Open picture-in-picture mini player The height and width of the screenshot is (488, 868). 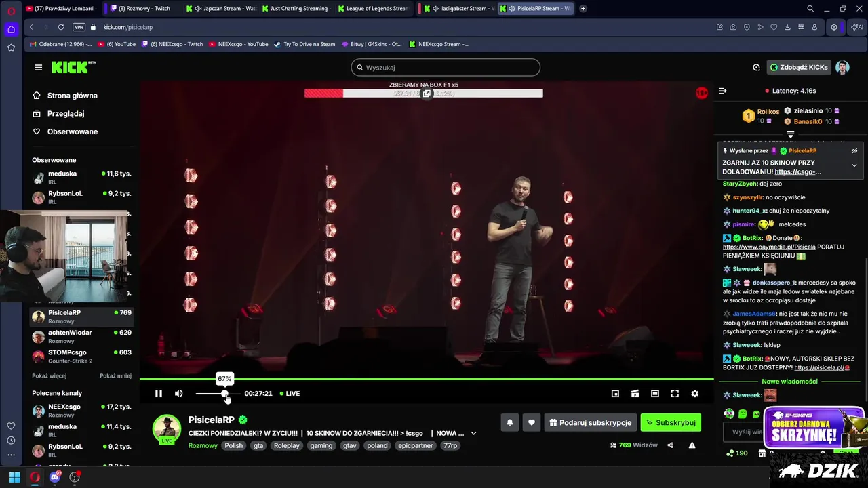(x=615, y=394)
